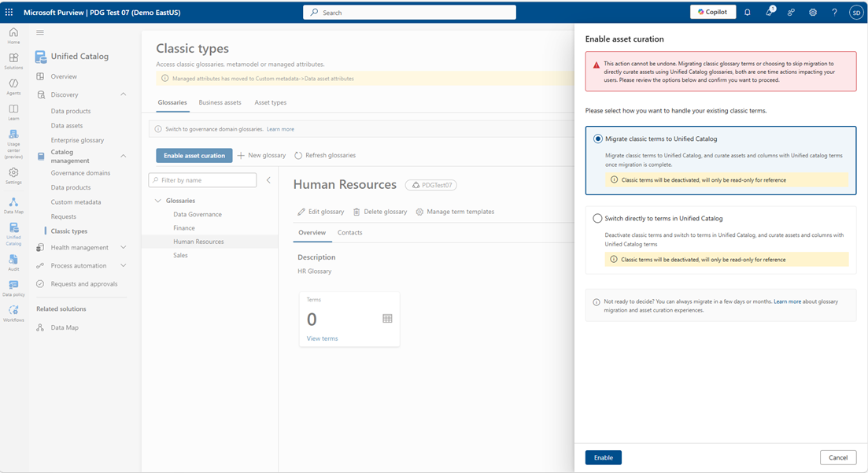Select Switch directly to terms in Unified Catalog
The width and height of the screenshot is (868, 473).
pyautogui.click(x=597, y=218)
